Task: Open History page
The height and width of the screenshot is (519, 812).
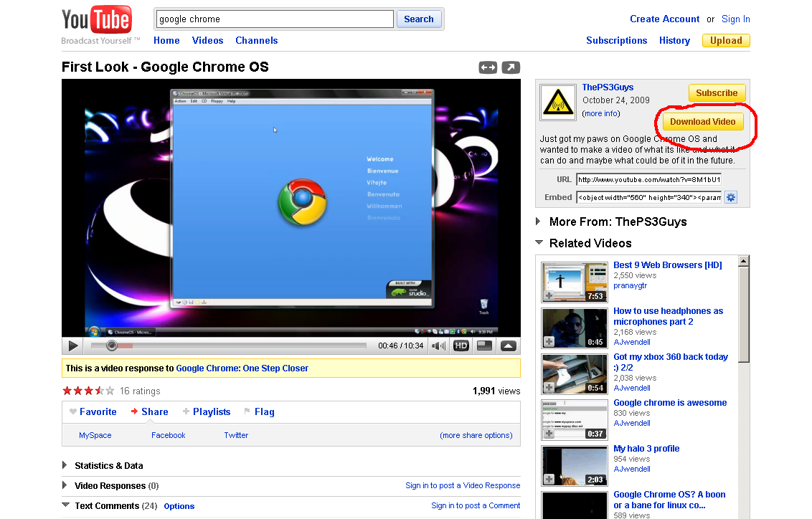Action: click(x=674, y=40)
